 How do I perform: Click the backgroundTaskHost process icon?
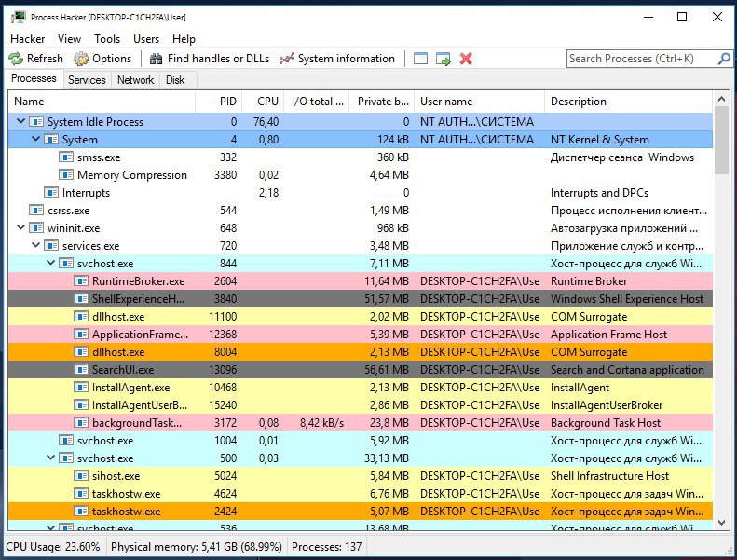coord(81,423)
